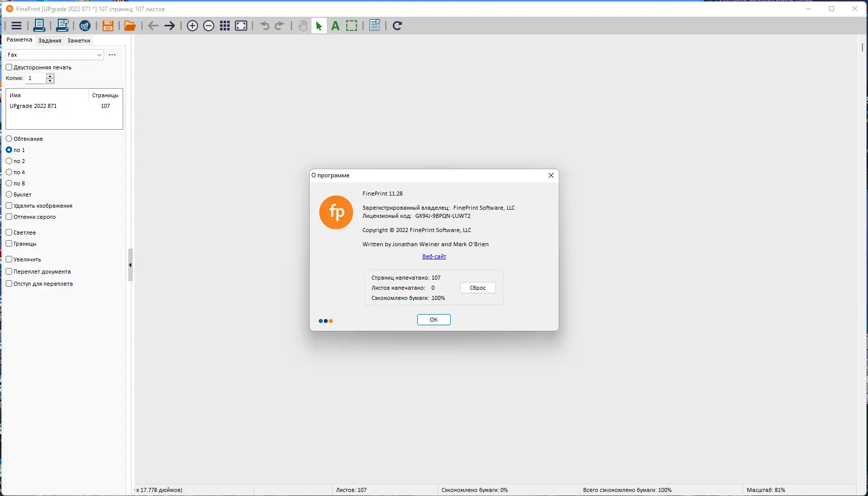Select the 'по 1' layout option

pos(9,150)
